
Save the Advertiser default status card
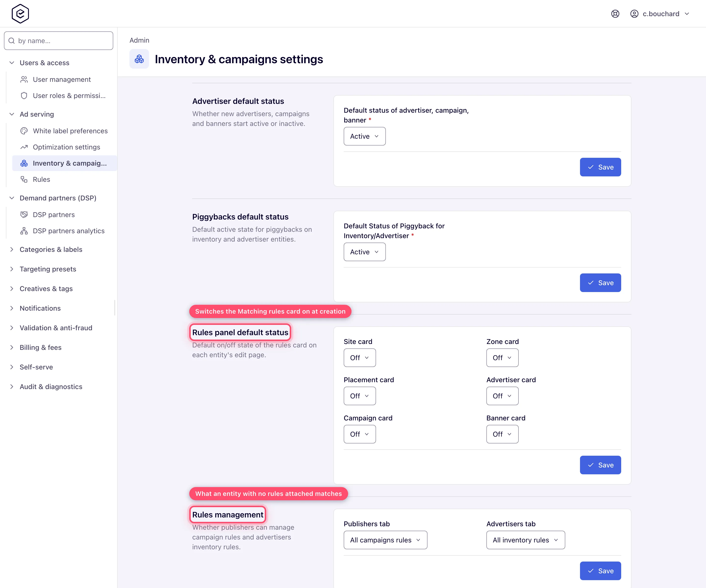point(600,167)
